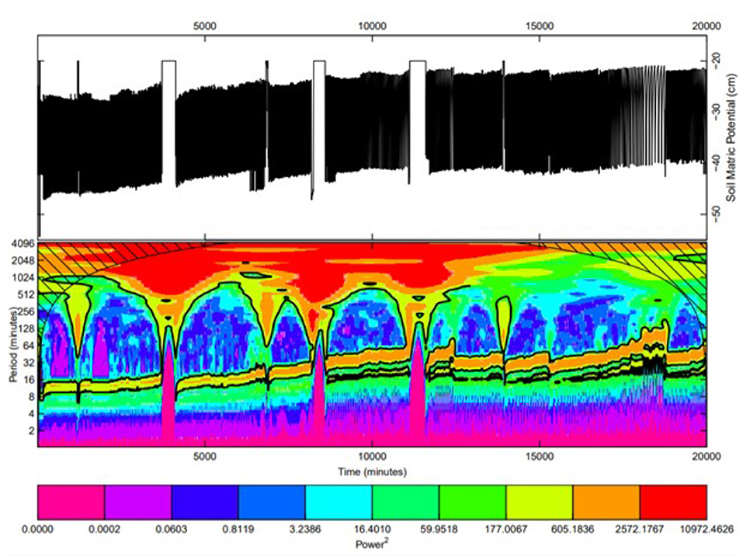
Task: Select the red legend color swatch
Action: click(x=673, y=503)
